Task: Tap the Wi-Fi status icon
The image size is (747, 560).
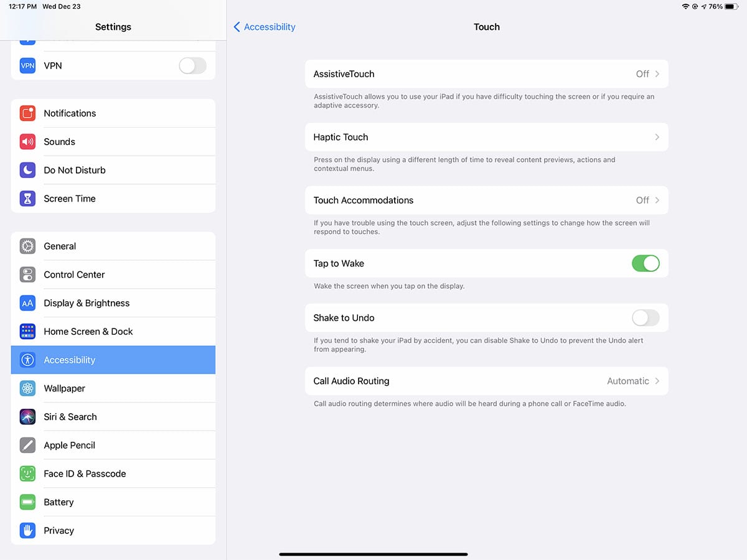Action: pyautogui.click(x=686, y=6)
